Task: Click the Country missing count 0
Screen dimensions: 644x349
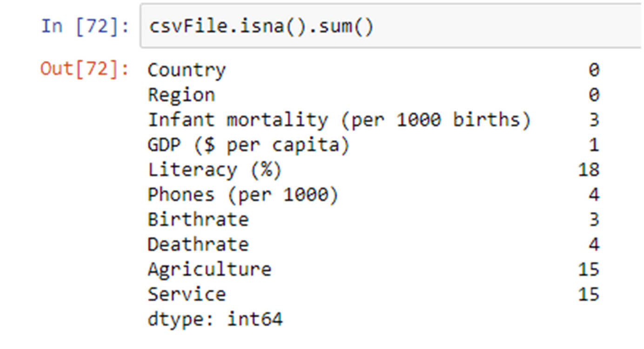Action: click(x=594, y=70)
